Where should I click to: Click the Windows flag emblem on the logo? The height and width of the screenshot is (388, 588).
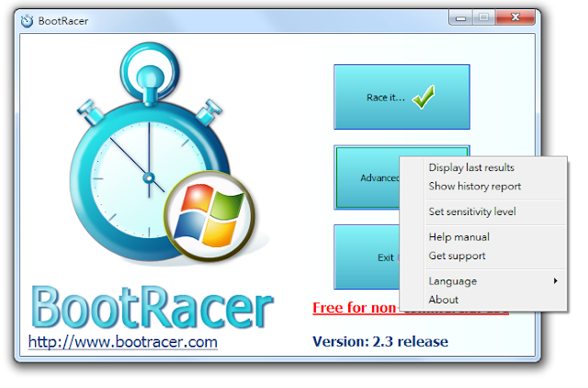[x=209, y=216]
